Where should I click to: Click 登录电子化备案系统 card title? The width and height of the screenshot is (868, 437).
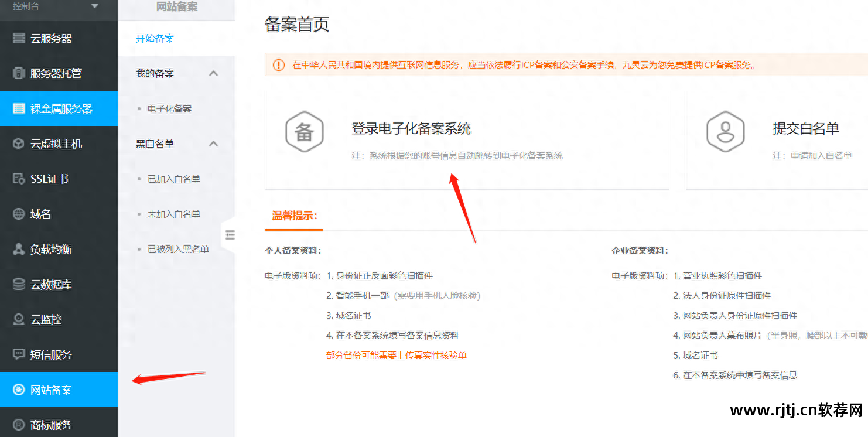pyautogui.click(x=411, y=128)
